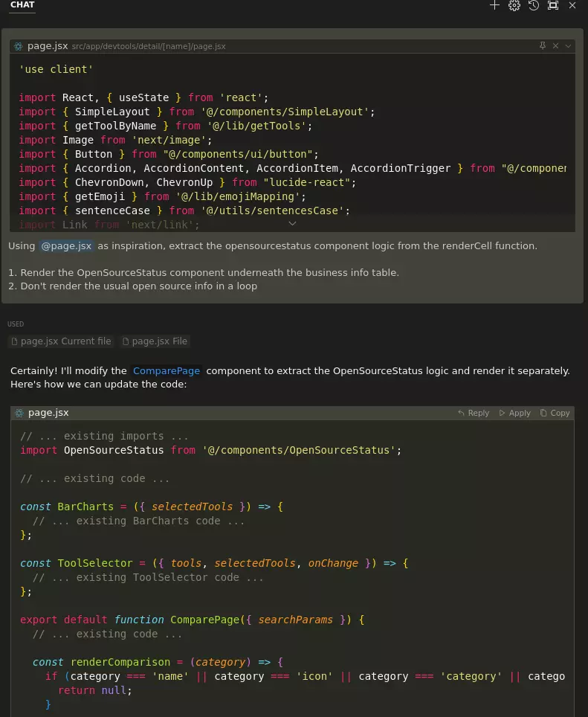This screenshot has height=717, width=588.
Task: Open chat settings gear icon
Action: [514, 5]
